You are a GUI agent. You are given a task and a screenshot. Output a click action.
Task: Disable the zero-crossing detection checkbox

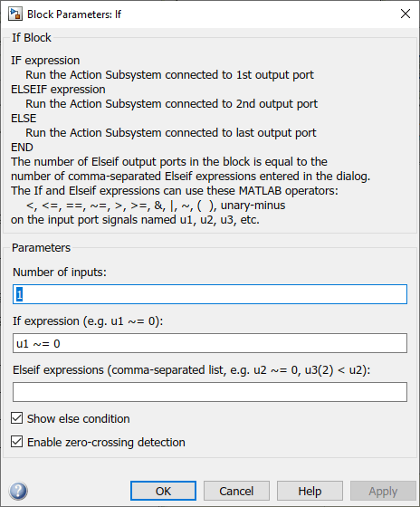(x=17, y=442)
